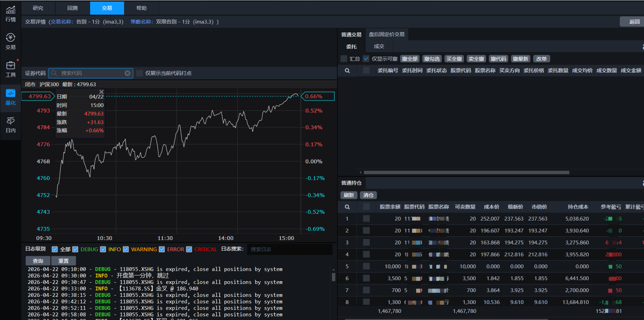Uncheck 仅显示可撤 checkbox
Screen dimensions: 644x320
[x=366, y=59]
